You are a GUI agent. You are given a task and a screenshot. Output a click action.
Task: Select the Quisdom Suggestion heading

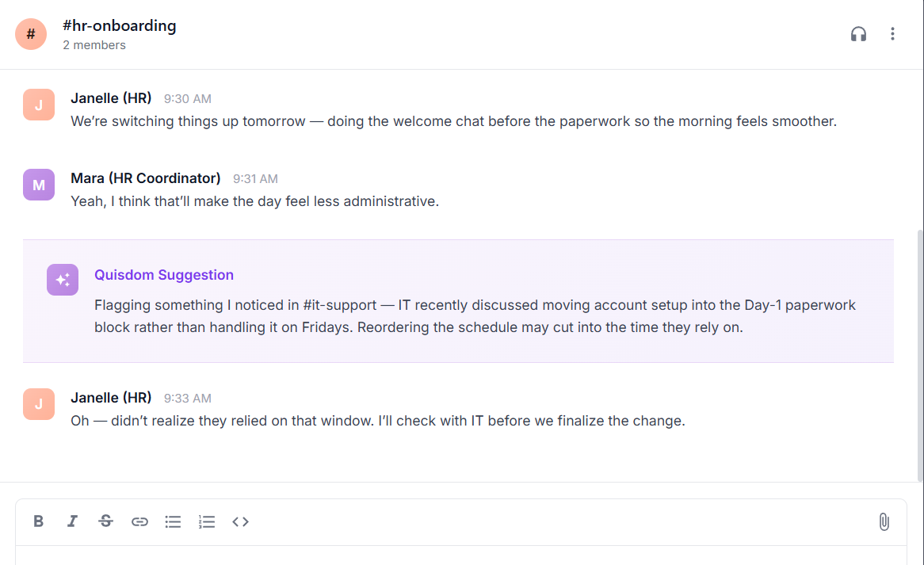163,274
